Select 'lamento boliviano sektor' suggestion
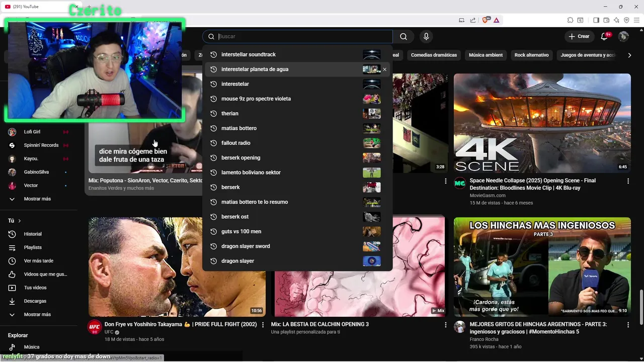This screenshot has height=362, width=644. (x=297, y=172)
